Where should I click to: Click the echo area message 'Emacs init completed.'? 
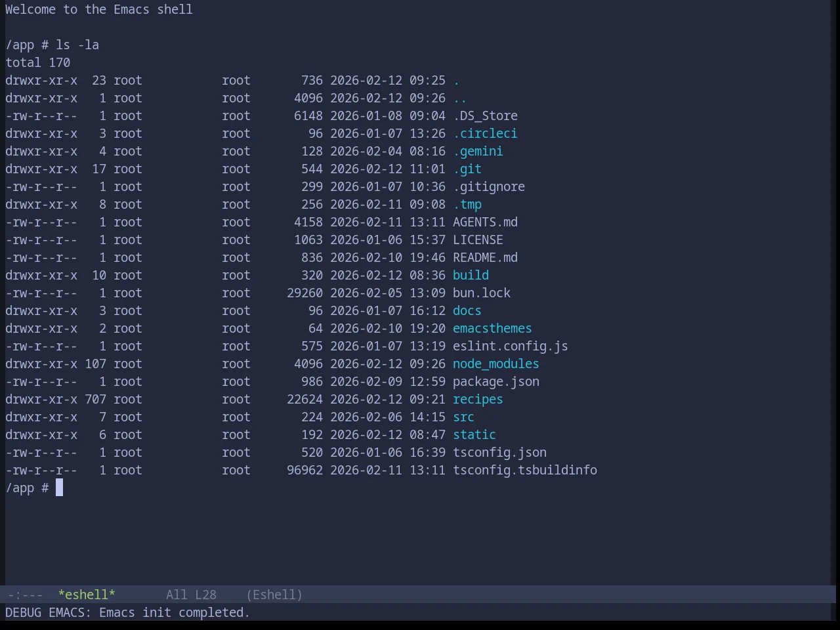[x=175, y=612]
